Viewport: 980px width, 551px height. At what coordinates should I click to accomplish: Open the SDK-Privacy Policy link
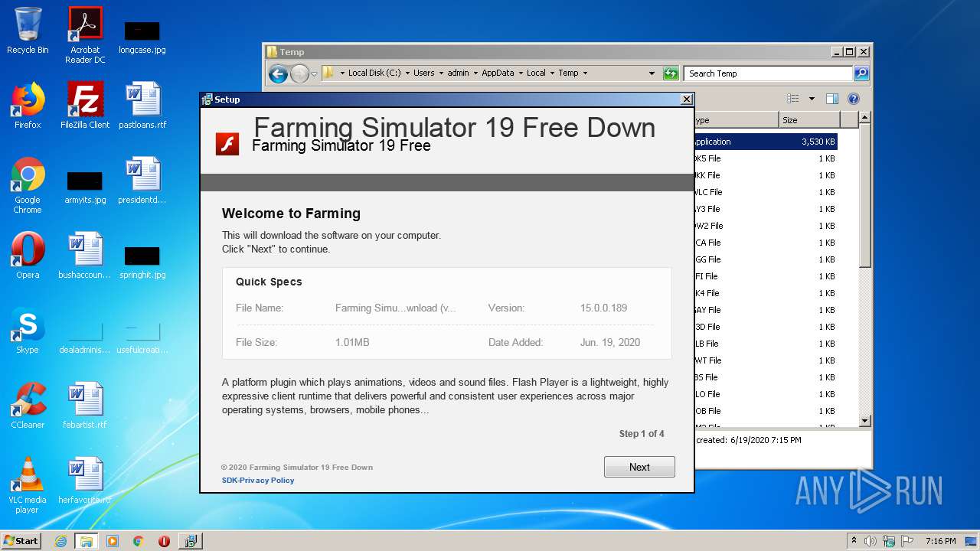[258, 481]
